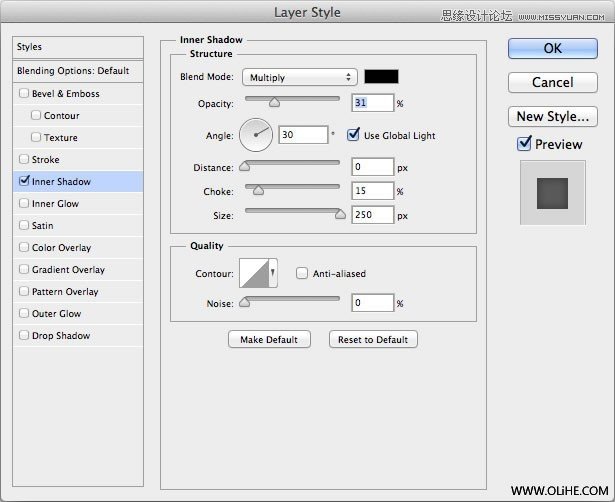Toggle Use Global Light checkbox
This screenshot has width=615, height=502.
pyautogui.click(x=353, y=135)
